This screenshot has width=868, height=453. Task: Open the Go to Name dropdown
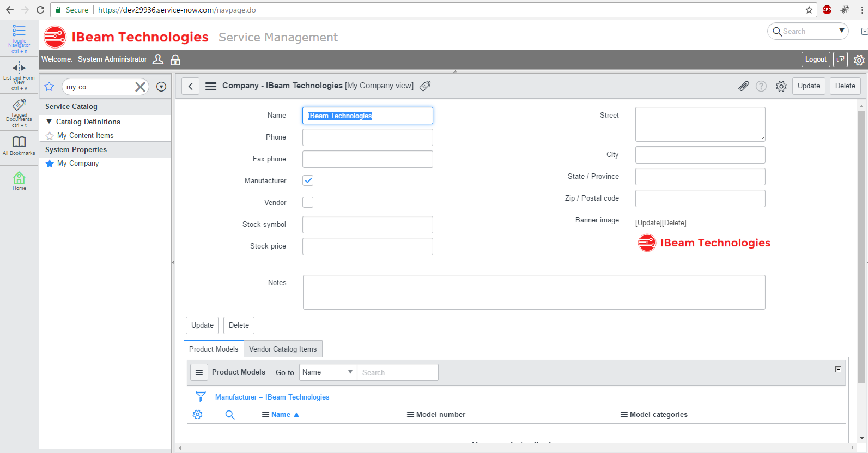point(328,372)
